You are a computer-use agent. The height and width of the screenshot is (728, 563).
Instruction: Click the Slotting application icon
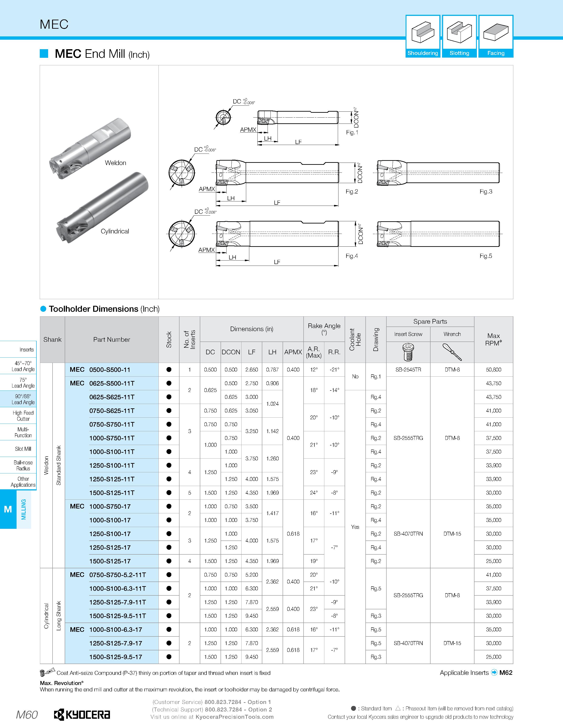tap(459, 36)
